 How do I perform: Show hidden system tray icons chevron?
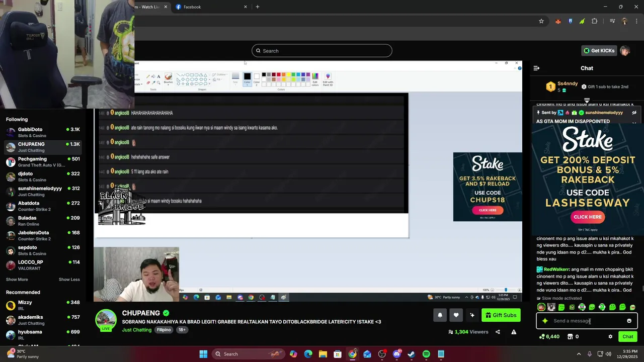(x=579, y=354)
